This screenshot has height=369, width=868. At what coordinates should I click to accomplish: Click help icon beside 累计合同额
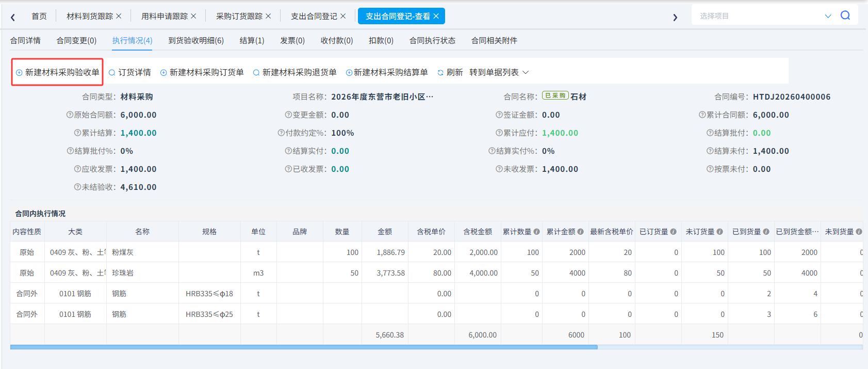coord(702,115)
